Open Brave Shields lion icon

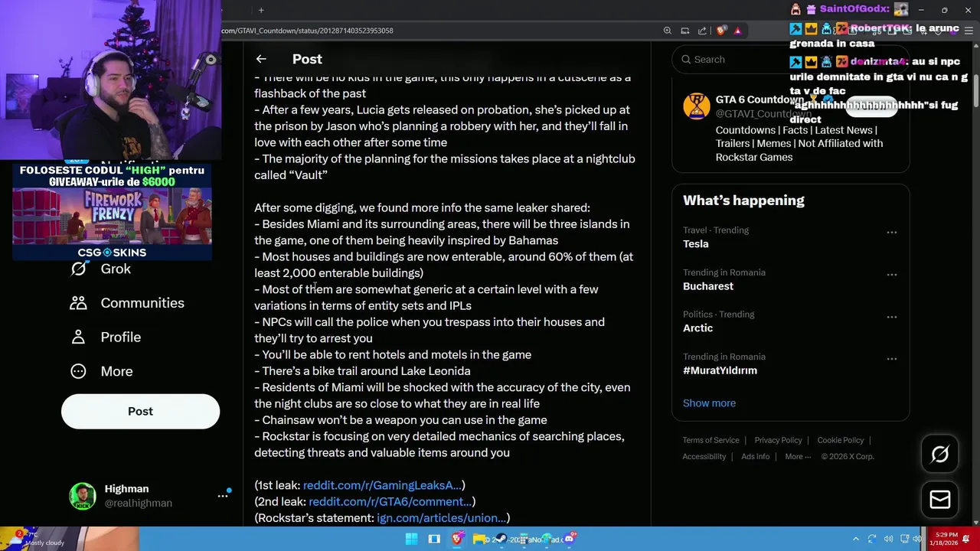(x=721, y=31)
